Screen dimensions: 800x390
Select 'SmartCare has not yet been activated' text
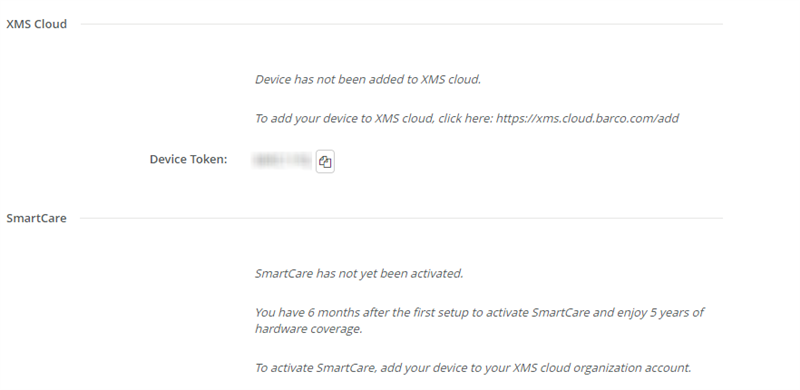359,274
